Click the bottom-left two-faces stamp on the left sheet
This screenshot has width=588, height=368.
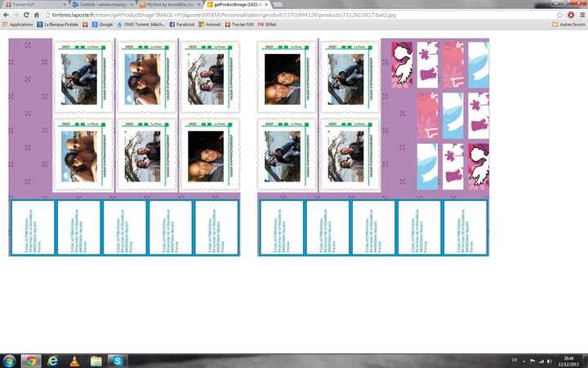[x=83, y=155]
